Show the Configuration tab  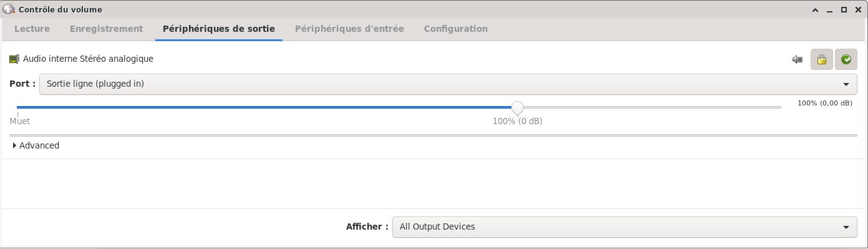(x=455, y=29)
